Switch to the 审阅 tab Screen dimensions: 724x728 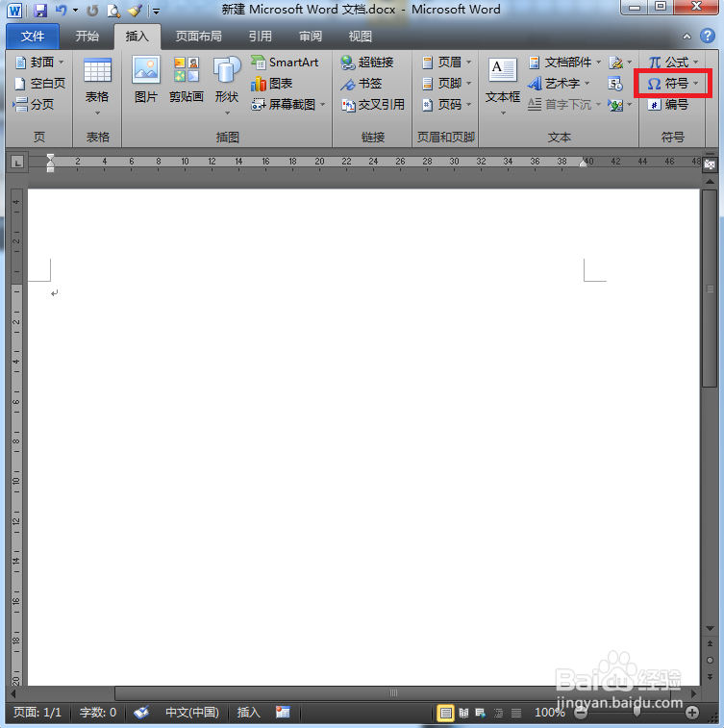(x=311, y=37)
